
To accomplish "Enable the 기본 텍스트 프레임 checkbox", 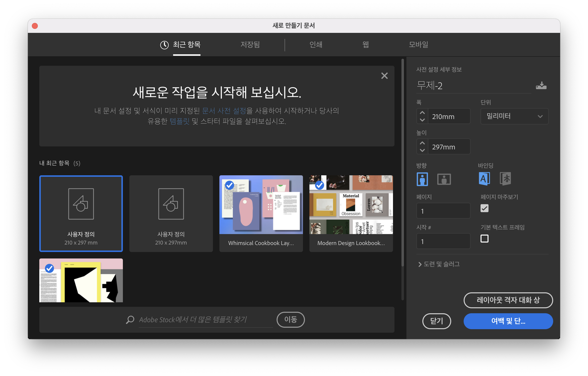I will pos(484,239).
